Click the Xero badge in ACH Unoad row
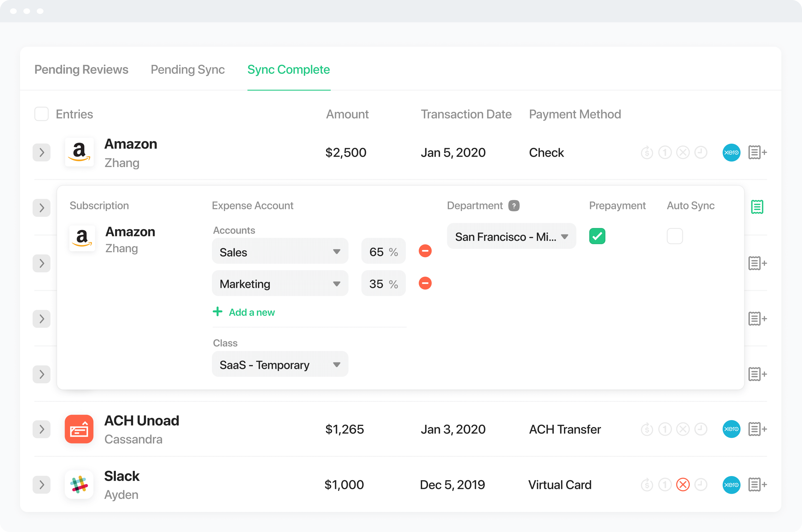Viewport: 802px width, 532px height. pos(731,429)
